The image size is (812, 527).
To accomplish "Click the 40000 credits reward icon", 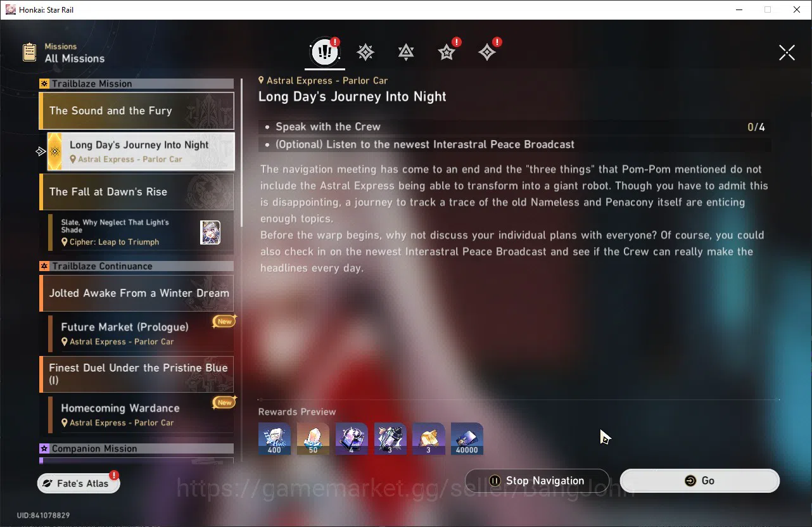I will 467,439.
